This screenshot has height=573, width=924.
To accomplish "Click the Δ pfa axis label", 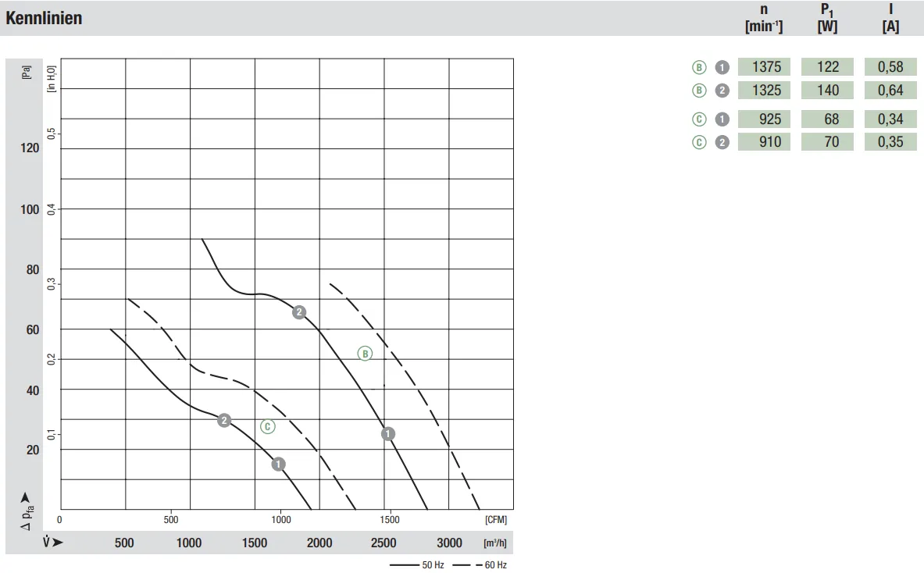I will pyautogui.click(x=27, y=518).
